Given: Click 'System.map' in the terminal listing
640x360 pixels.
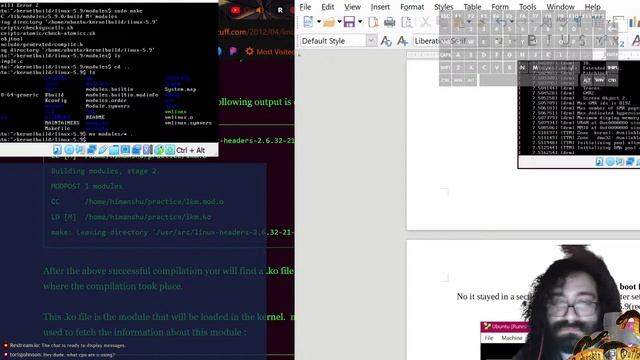Looking at the screenshot, I should pyautogui.click(x=180, y=89).
